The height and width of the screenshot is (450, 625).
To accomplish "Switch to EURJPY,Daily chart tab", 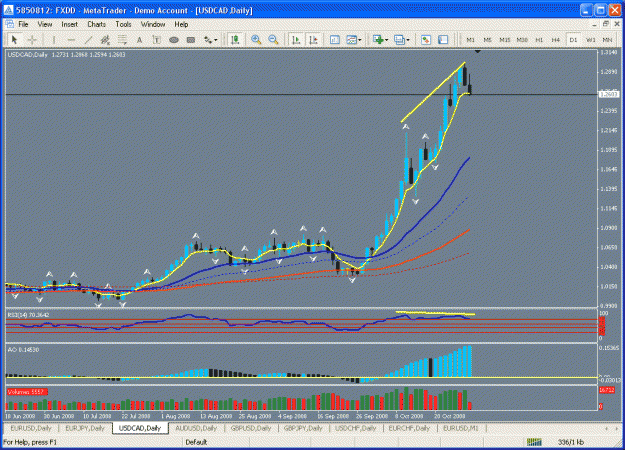I will coord(85,428).
